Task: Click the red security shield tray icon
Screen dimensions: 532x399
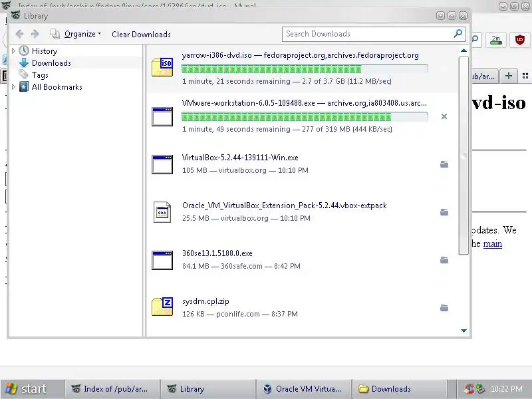Action: pyautogui.click(x=469, y=389)
